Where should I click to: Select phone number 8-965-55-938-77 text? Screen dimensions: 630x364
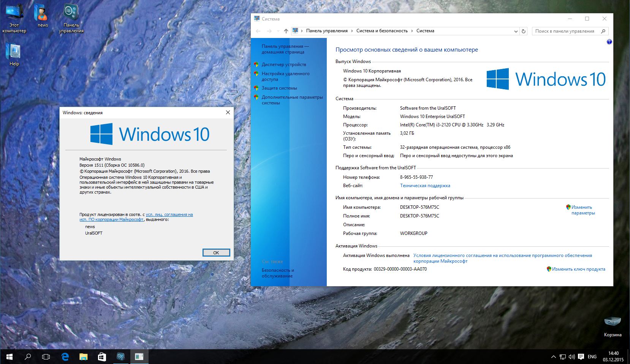pos(416,177)
